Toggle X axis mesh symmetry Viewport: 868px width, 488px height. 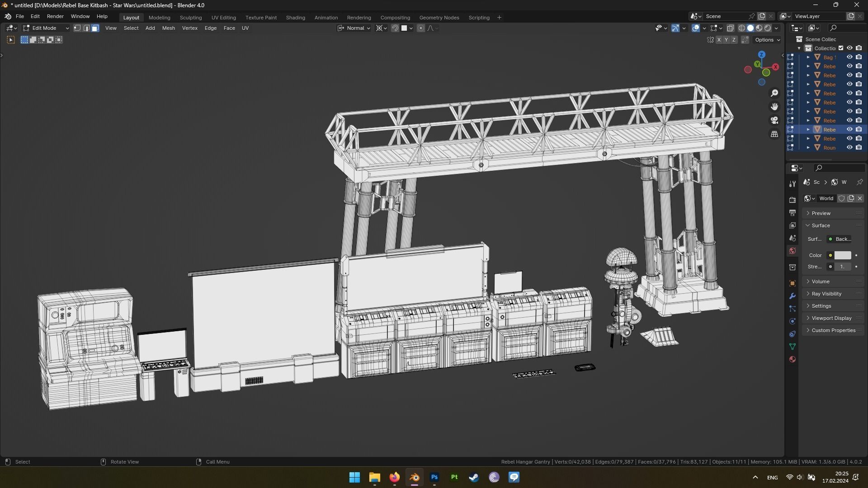click(718, 40)
